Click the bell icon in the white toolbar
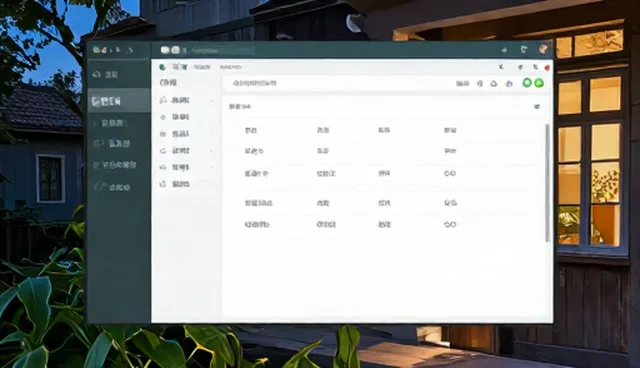Image resolution: width=640 pixels, height=368 pixels. click(494, 84)
